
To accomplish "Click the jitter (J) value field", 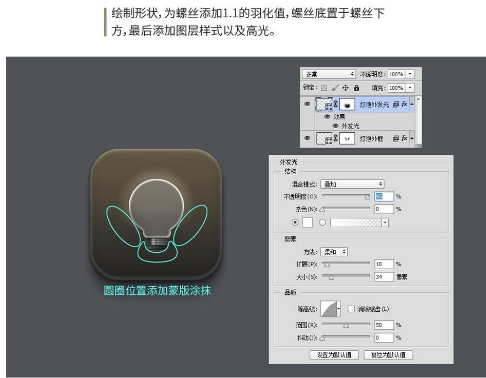I will 384,338.
